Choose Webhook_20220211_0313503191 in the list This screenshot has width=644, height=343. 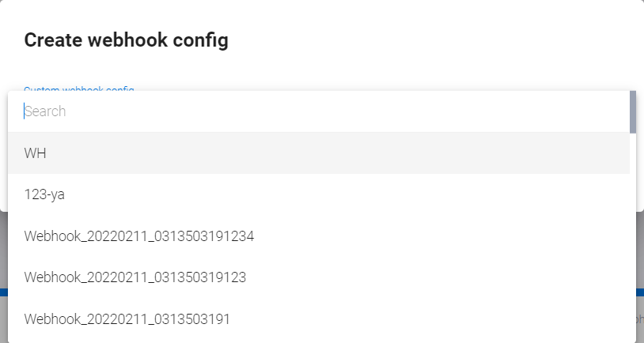[127, 319]
